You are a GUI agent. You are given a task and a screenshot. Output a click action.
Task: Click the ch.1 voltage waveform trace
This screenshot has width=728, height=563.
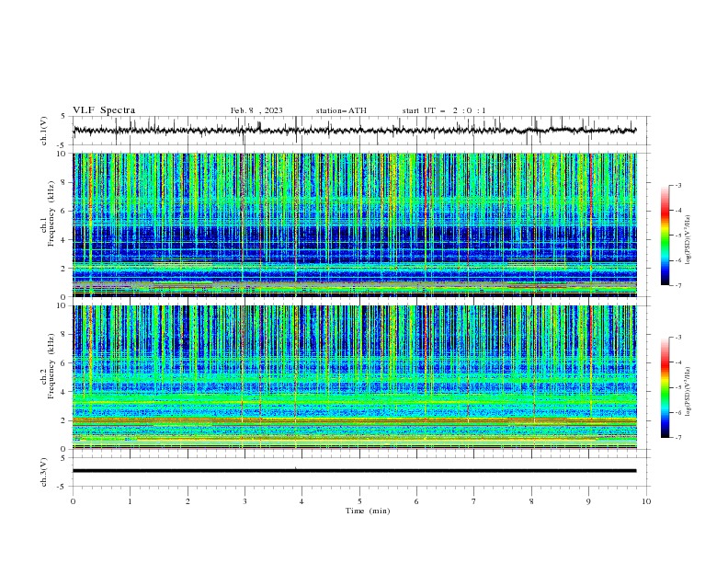tap(355, 131)
